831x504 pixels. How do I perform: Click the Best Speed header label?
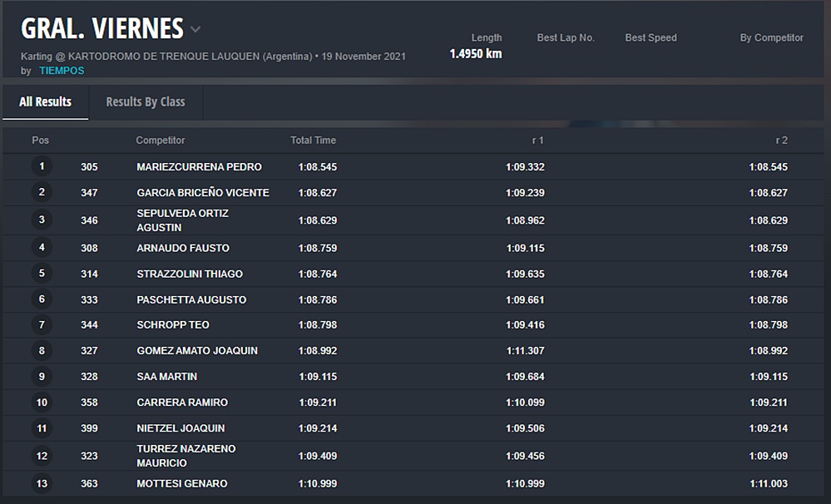[650, 37]
